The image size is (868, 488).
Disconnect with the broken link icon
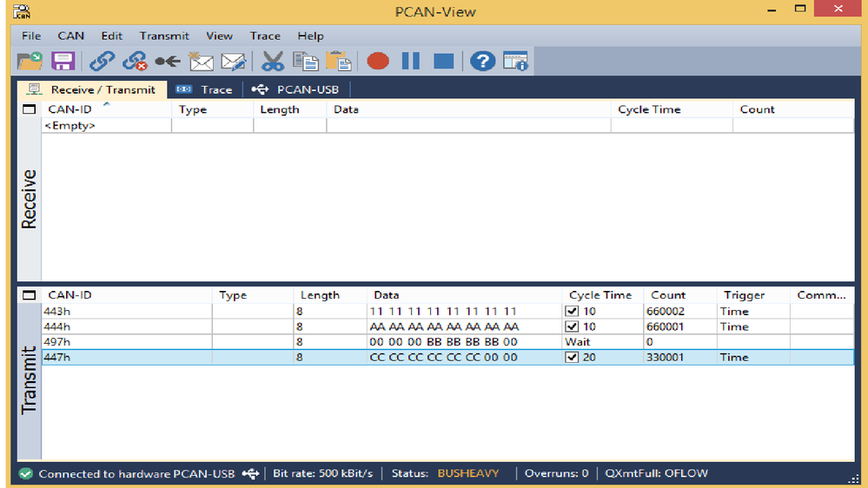135,61
